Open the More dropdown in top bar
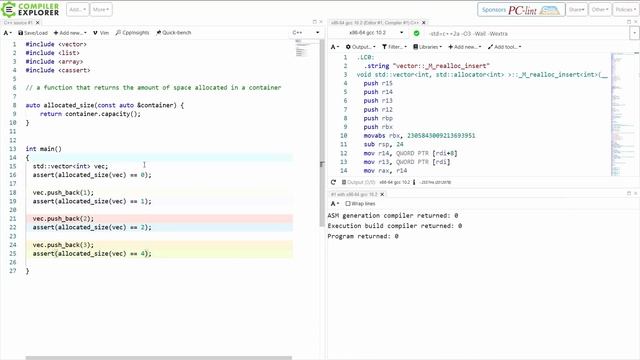 101,9
